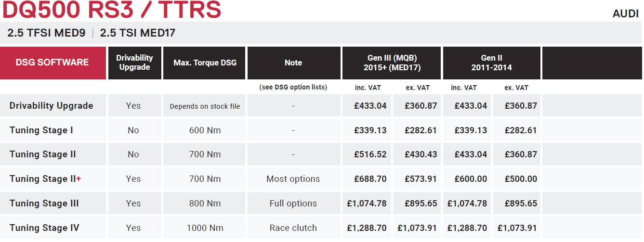Click the Race clutch note cell
The width and height of the screenshot is (644, 242).
tap(293, 228)
